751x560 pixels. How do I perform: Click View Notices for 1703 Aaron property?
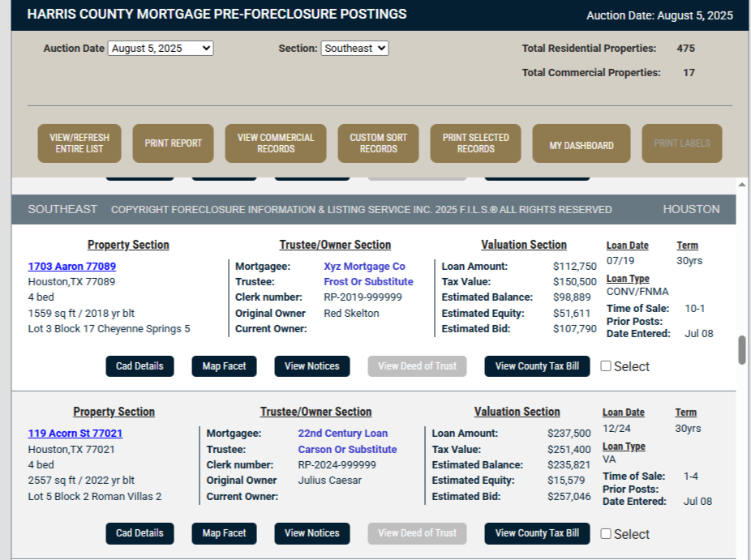pos(311,365)
